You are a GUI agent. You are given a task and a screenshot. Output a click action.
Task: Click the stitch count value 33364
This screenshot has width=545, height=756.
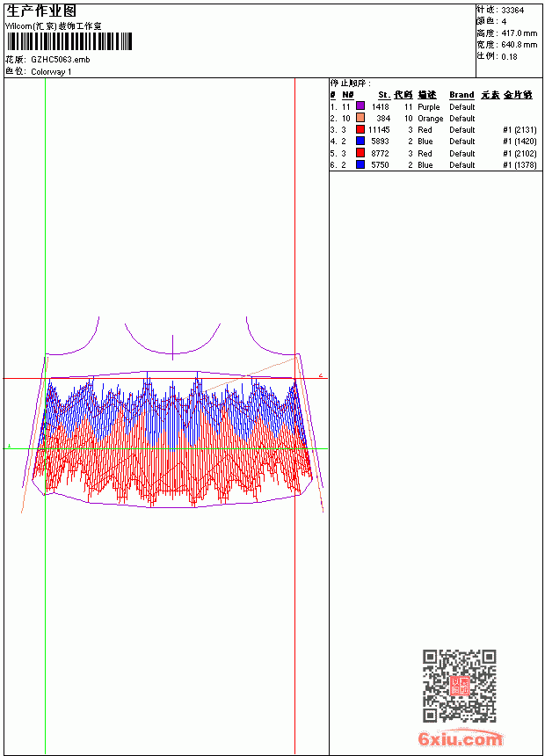pyautogui.click(x=512, y=11)
